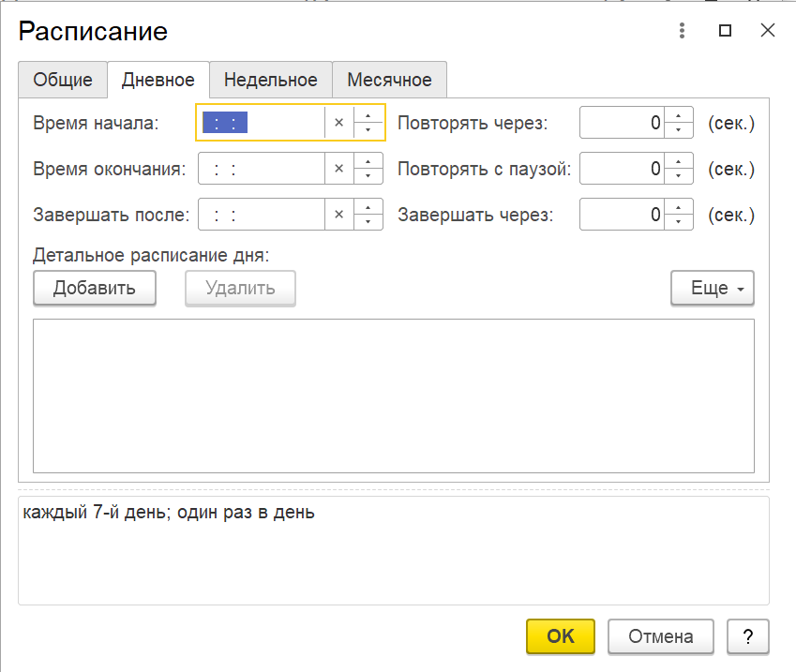Click the Добавить button

click(95, 289)
